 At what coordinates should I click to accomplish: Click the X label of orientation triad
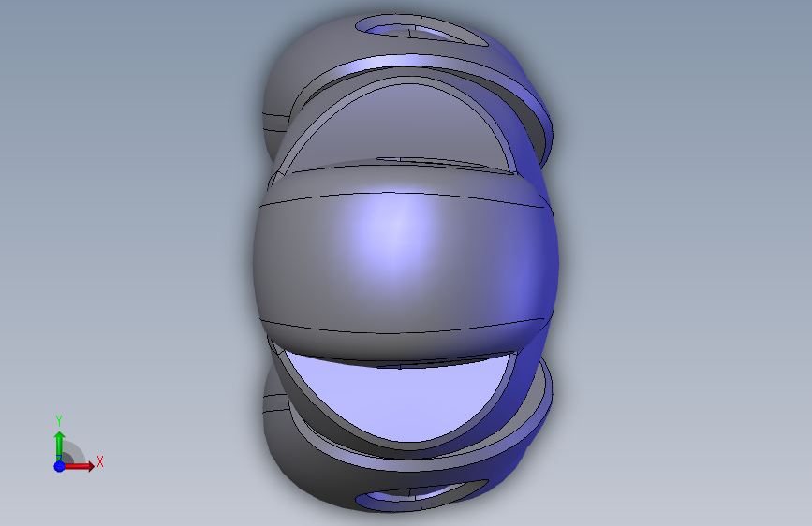pyautogui.click(x=100, y=461)
